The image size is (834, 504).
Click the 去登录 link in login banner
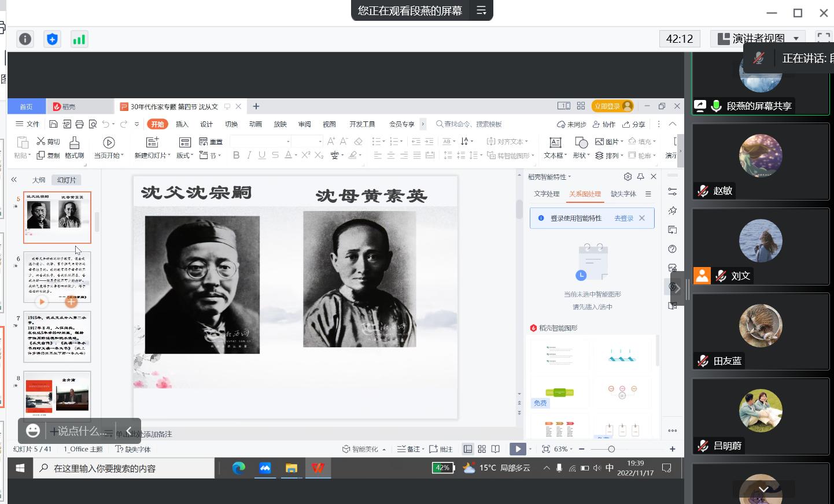pyautogui.click(x=623, y=218)
